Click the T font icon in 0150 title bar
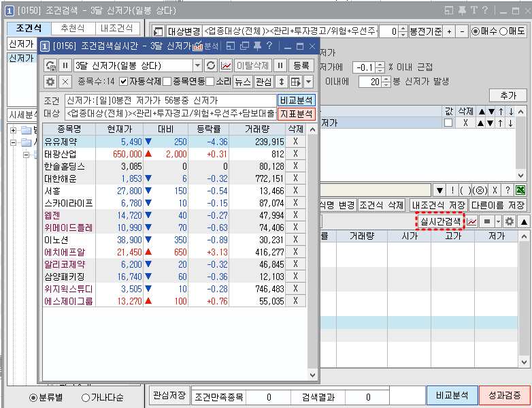The height and width of the screenshot is (408, 532). (x=474, y=10)
